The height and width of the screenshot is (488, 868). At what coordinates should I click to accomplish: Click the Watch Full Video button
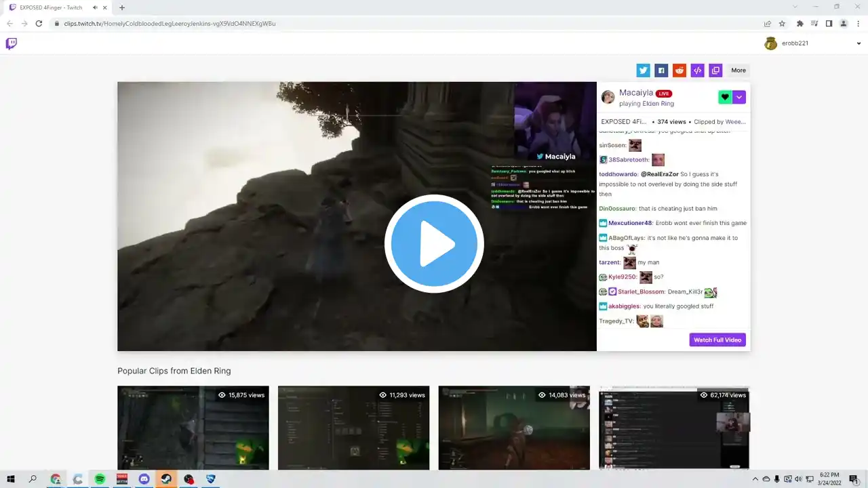point(717,340)
